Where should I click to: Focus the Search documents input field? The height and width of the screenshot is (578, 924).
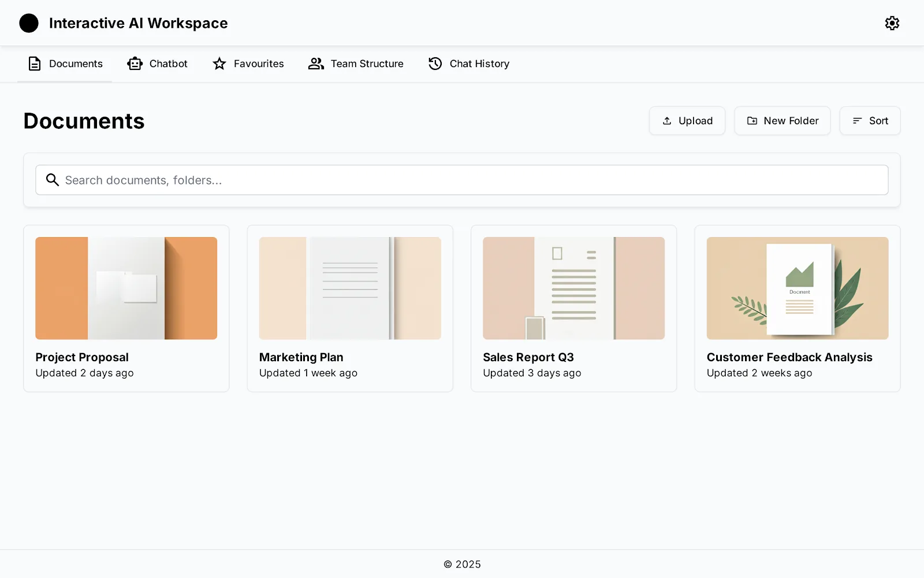coord(462,180)
